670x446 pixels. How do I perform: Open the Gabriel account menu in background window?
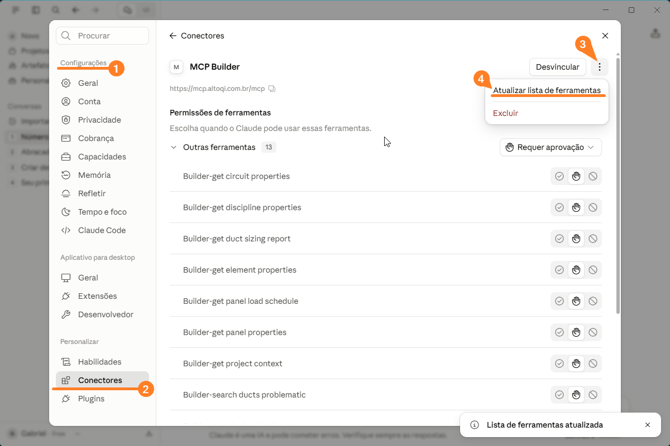[x=43, y=433]
